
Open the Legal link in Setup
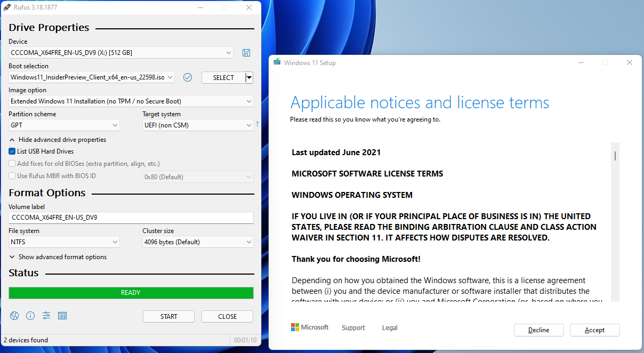tap(390, 328)
